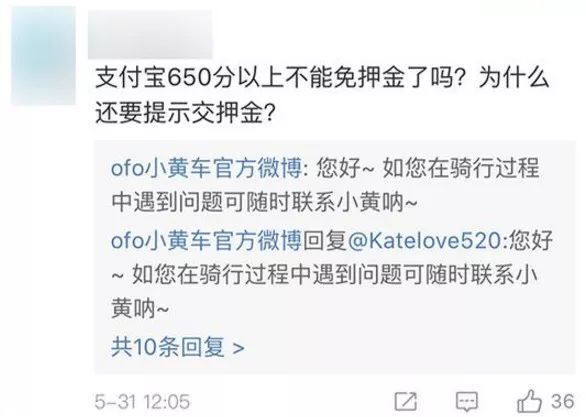
Task: Open the blurred commenter username
Action: point(150,34)
